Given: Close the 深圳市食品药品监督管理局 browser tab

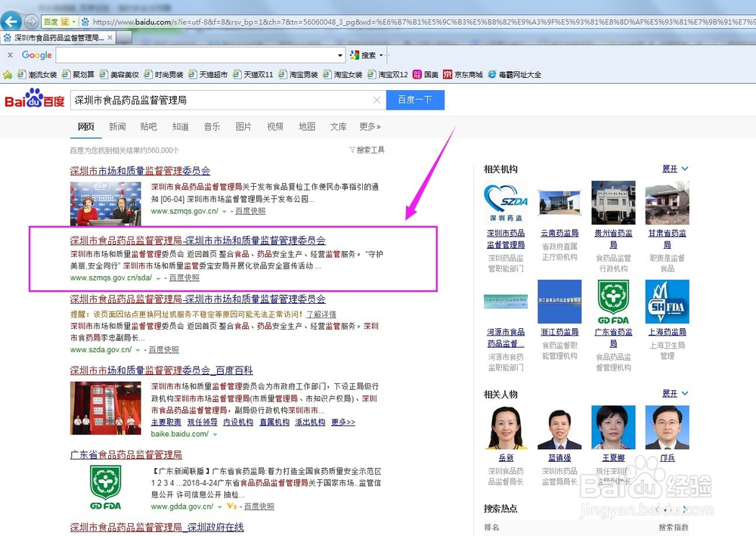Looking at the screenshot, I should coord(110,37).
